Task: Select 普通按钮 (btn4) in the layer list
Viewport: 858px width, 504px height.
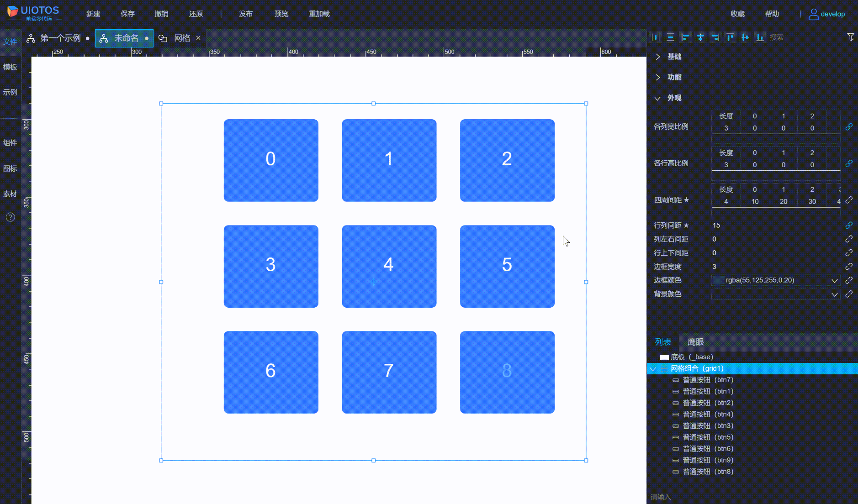Action: (707, 415)
